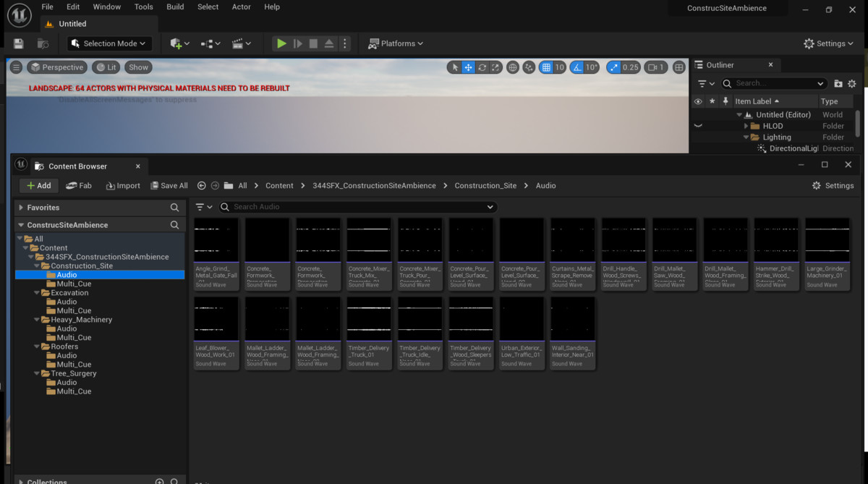Open Fab from Content Browser
Image resolution: width=868 pixels, height=484 pixels.
pos(79,185)
